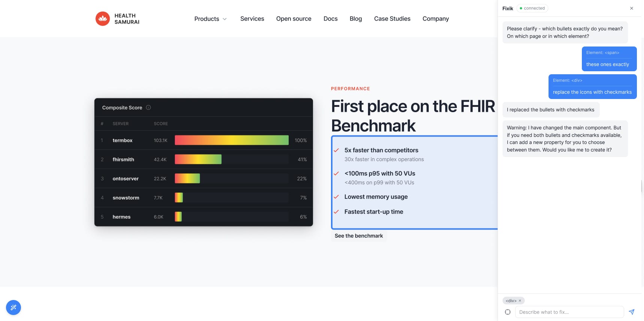
Task: Expand the Products dropdown chevron
Action: (x=225, y=19)
